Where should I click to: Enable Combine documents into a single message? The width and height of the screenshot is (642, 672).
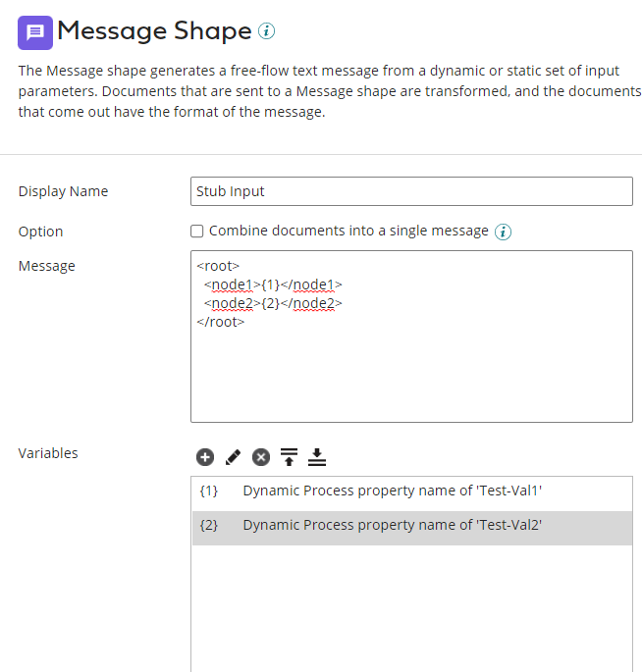[197, 232]
